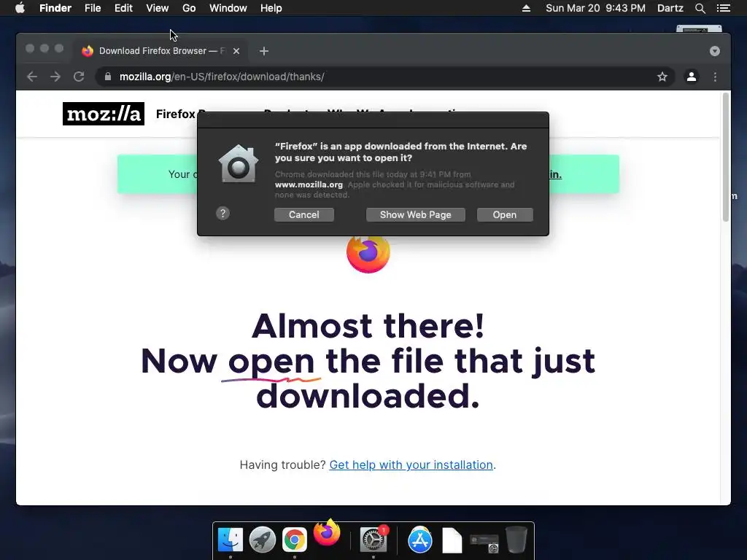Click the Gatekeeper house icon in the dialog
This screenshot has width=747, height=560.
pos(239,163)
